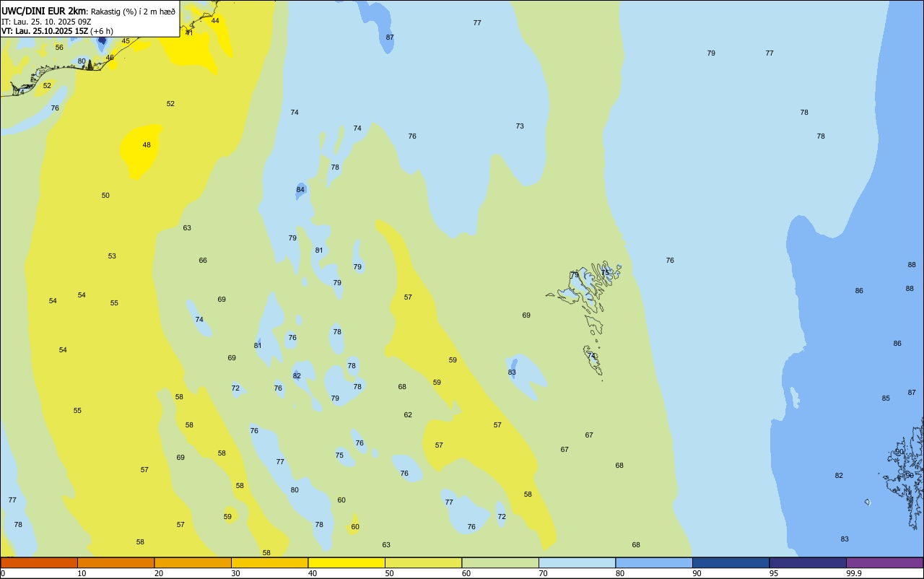Pick the 95–99.9 navy legend swatch
Screen dimensions: 924x579
[808, 562]
